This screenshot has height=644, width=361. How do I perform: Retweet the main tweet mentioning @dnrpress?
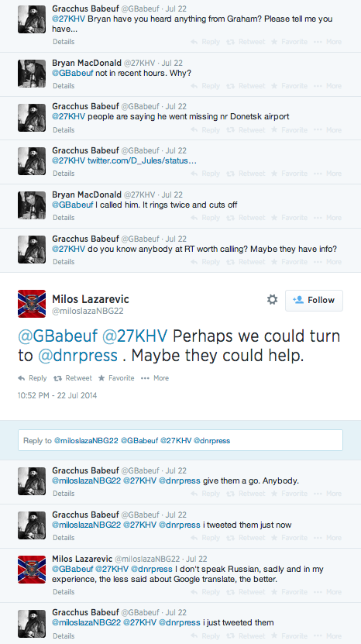pos(74,378)
